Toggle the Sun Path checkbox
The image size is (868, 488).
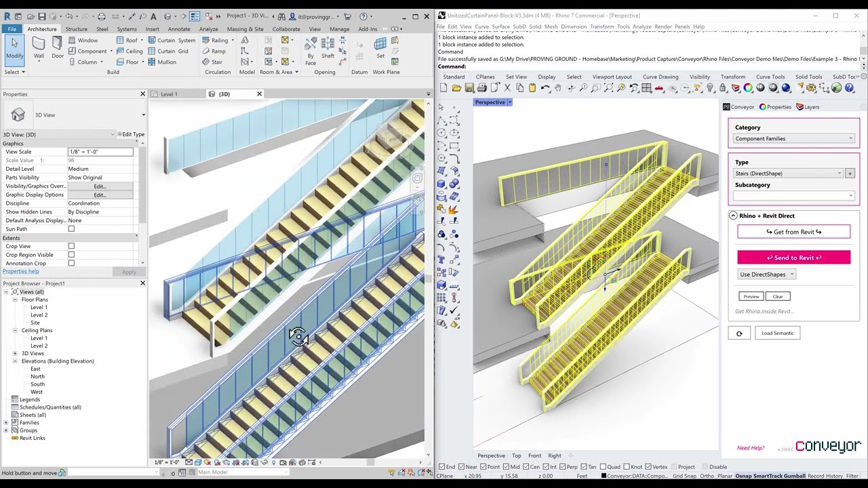(71, 228)
